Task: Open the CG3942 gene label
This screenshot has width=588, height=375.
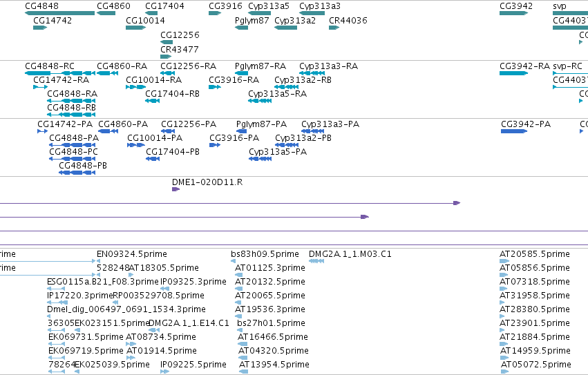Action: tap(516, 6)
